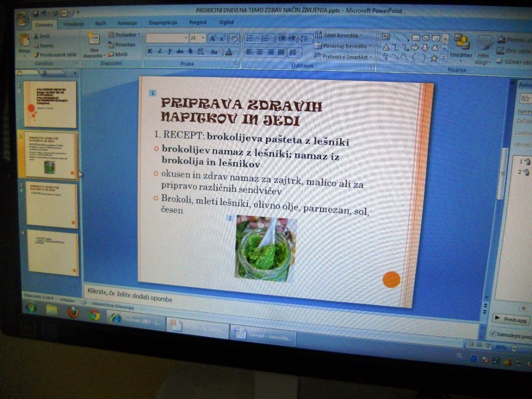Open the Font (Pisava) dialog launcher

click(236, 63)
